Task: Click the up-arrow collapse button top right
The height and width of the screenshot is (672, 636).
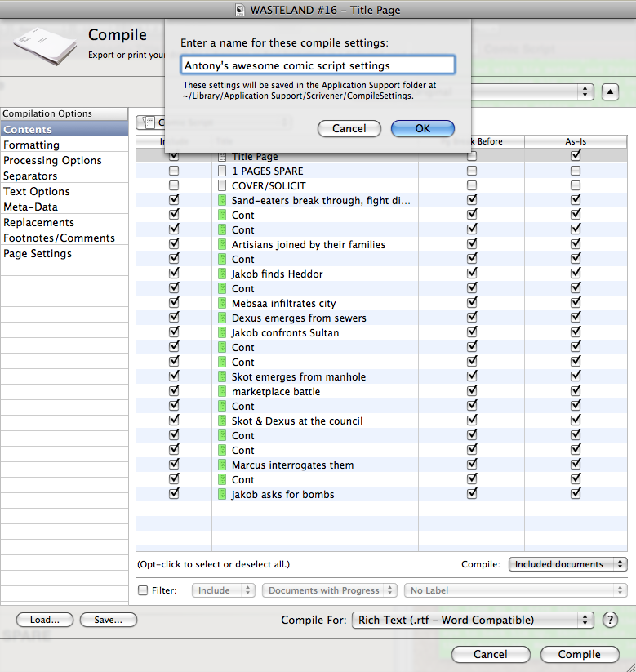Action: [610, 92]
